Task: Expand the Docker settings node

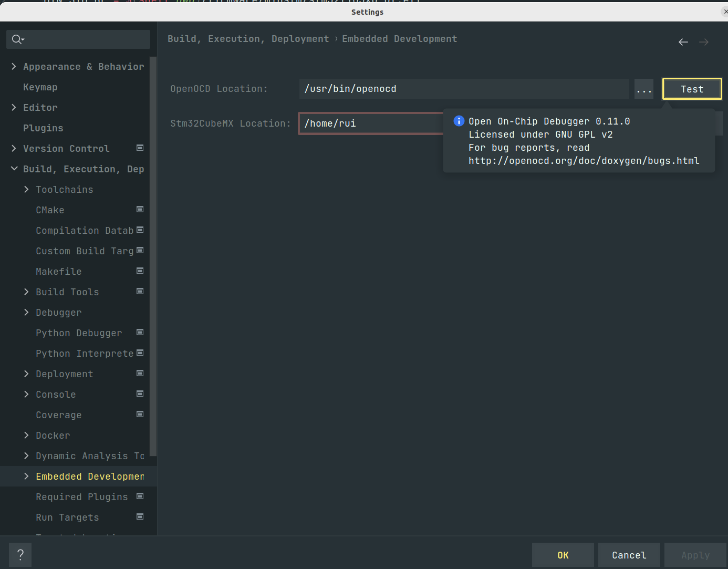Action: click(x=27, y=435)
